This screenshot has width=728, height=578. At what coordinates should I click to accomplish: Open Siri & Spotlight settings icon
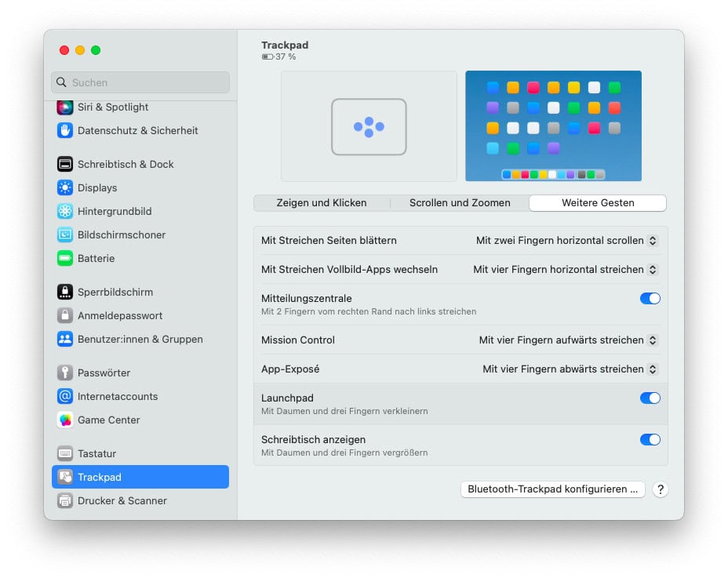coord(65,107)
